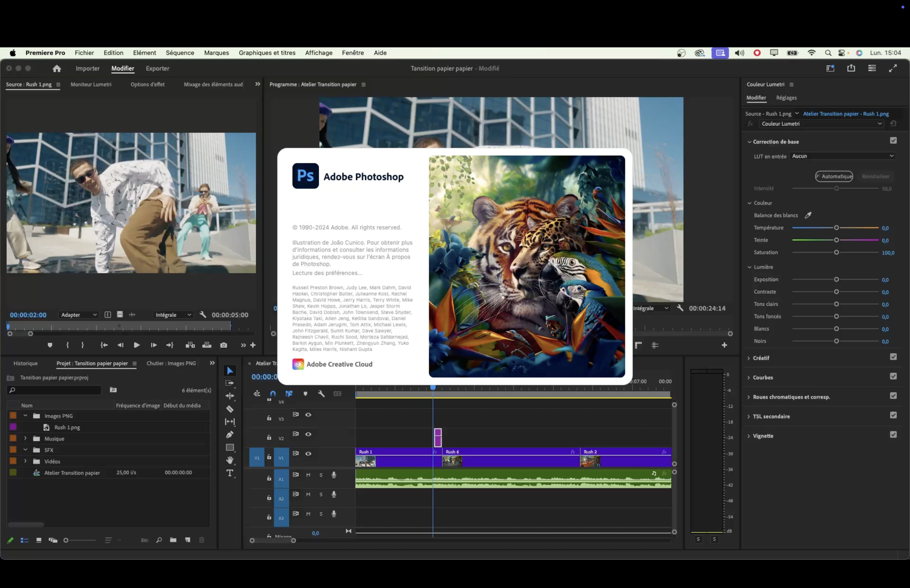Click the Export Frame camera icon
This screenshot has height=588, width=910.
(x=224, y=345)
